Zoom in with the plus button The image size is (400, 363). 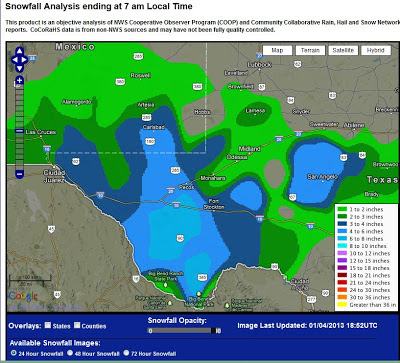click(x=20, y=80)
